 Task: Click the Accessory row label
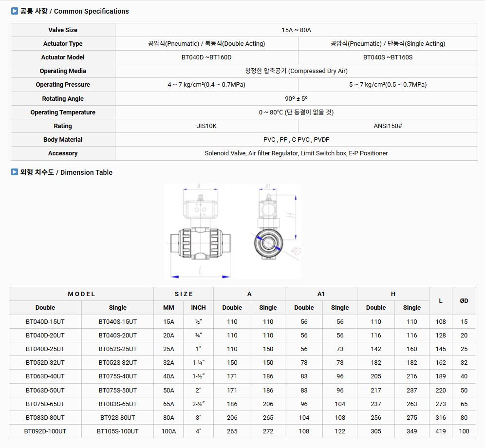(x=63, y=153)
